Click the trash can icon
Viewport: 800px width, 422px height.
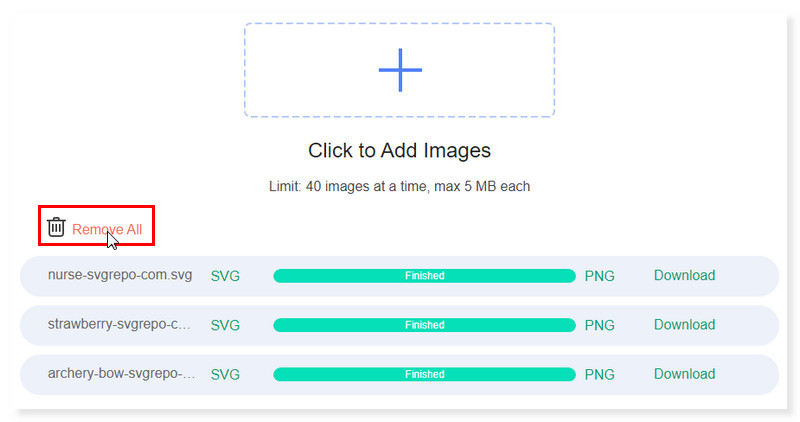click(x=56, y=228)
